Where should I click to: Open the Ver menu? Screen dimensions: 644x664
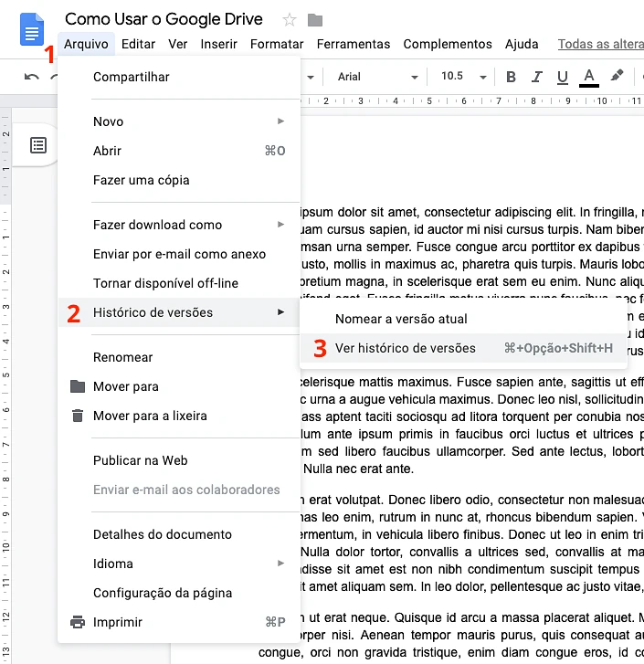tap(178, 44)
